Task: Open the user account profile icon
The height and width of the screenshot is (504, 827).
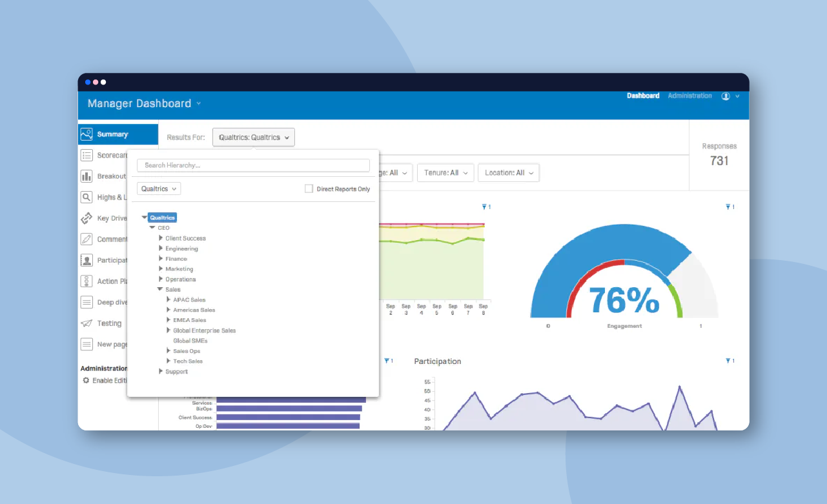Action: pyautogui.click(x=726, y=96)
